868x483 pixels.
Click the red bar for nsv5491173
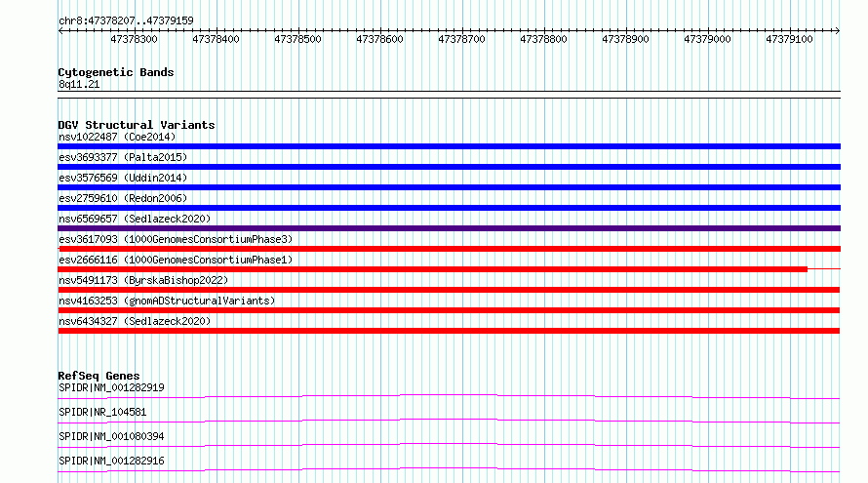[x=449, y=290]
